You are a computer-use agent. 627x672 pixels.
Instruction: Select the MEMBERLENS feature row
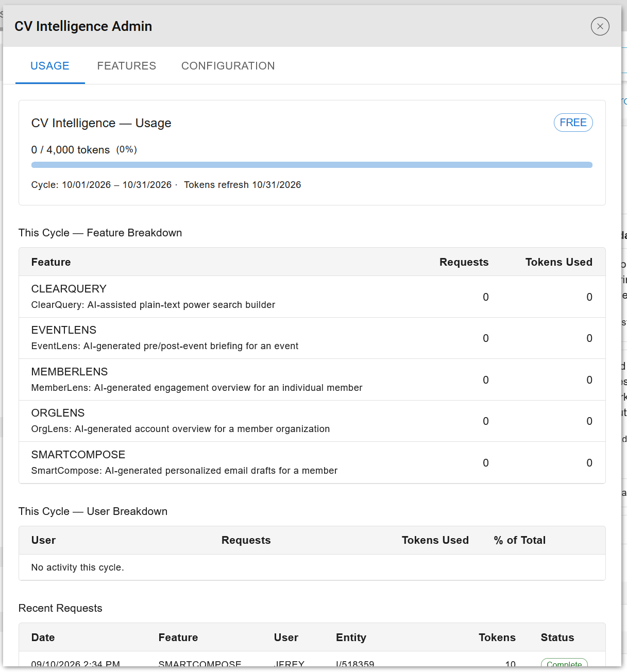click(312, 380)
